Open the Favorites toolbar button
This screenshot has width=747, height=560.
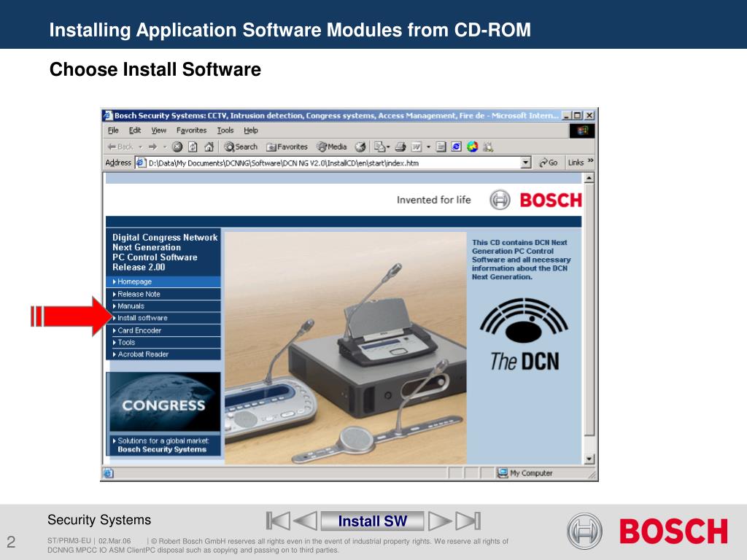[x=287, y=147]
